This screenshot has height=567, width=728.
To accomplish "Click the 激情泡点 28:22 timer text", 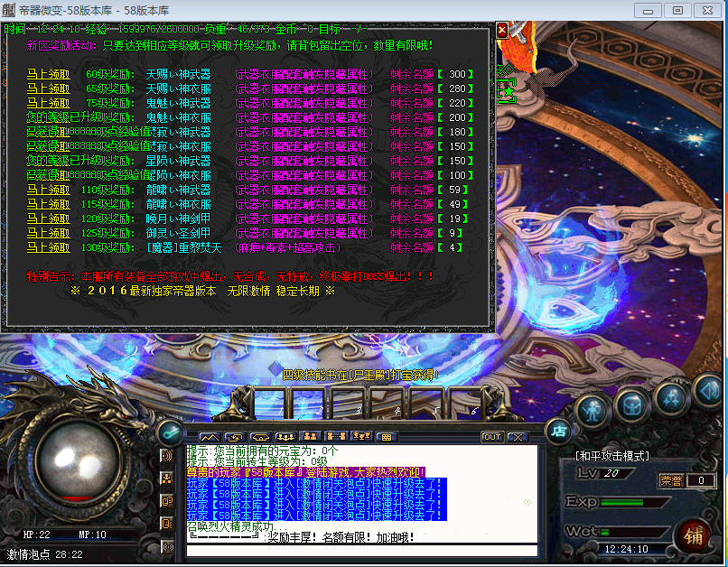I will [44, 554].
